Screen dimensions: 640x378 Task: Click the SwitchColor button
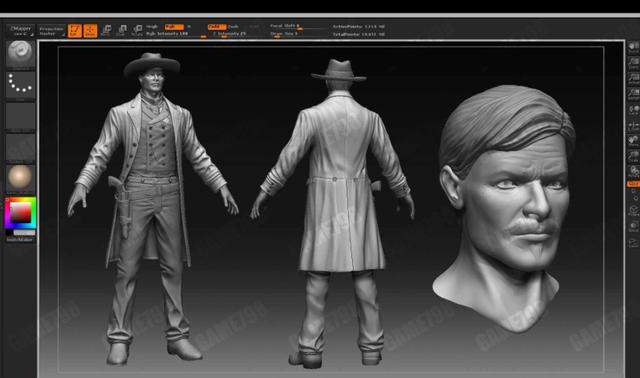pyautogui.click(x=20, y=240)
